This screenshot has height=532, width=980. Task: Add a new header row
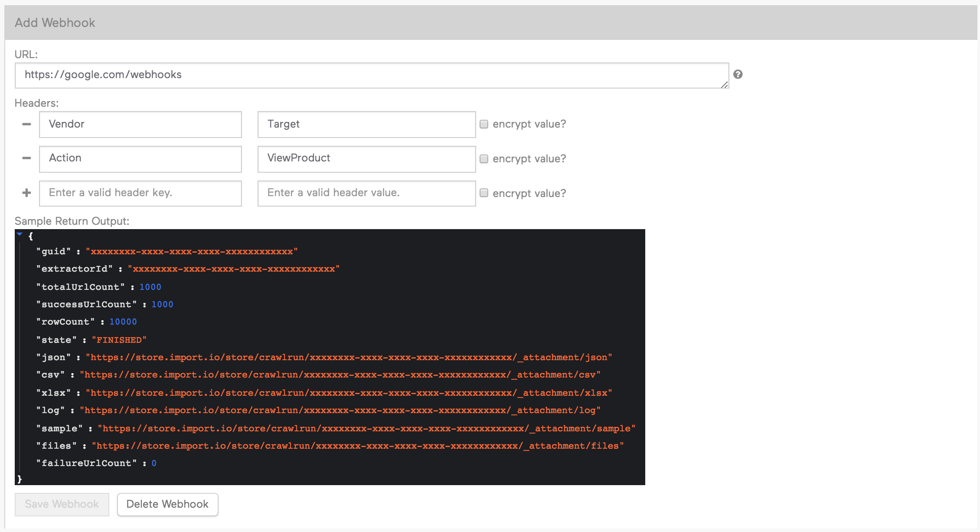[26, 193]
